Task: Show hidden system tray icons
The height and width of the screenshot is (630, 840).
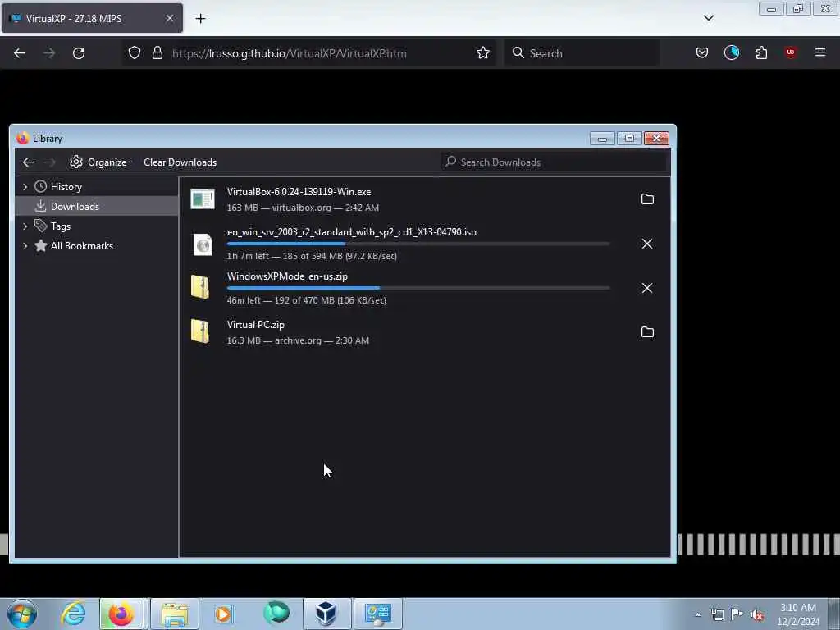Action: [x=697, y=615]
